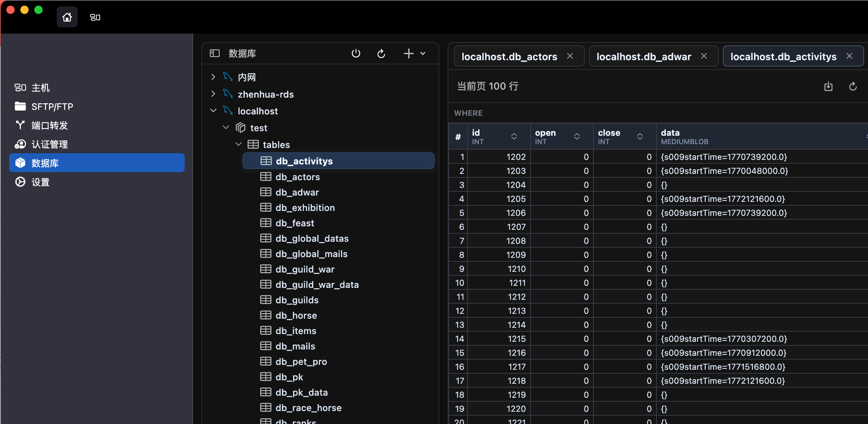This screenshot has width=868, height=424.
Task: Click the home icon in title bar
Action: pyautogui.click(x=67, y=17)
